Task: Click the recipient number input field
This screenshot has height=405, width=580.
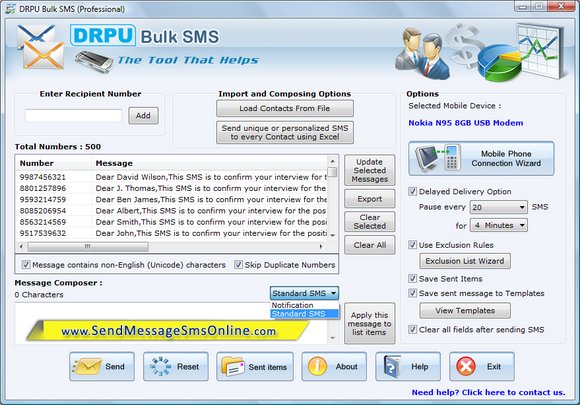Action: click(73, 115)
